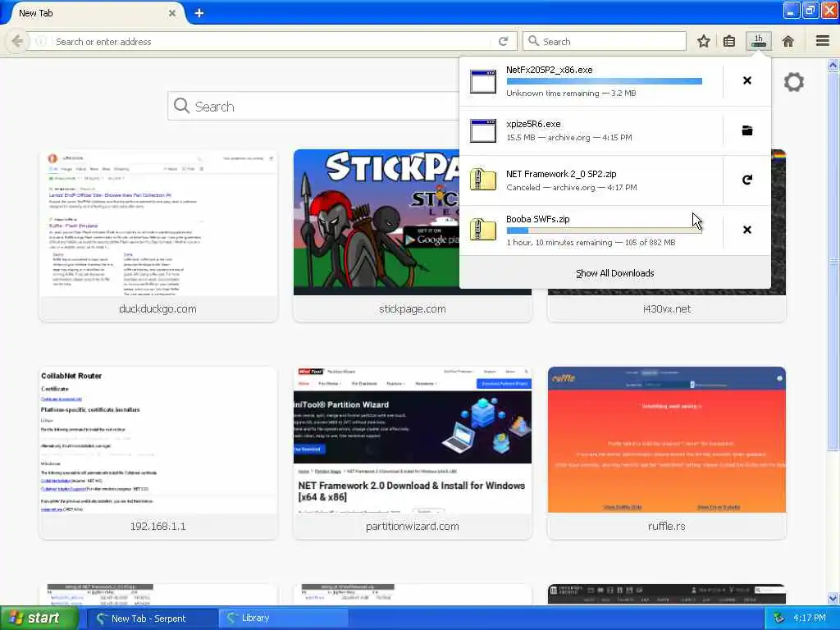Open new tab page settings gear
Viewport: 840px width, 630px height.
click(793, 82)
